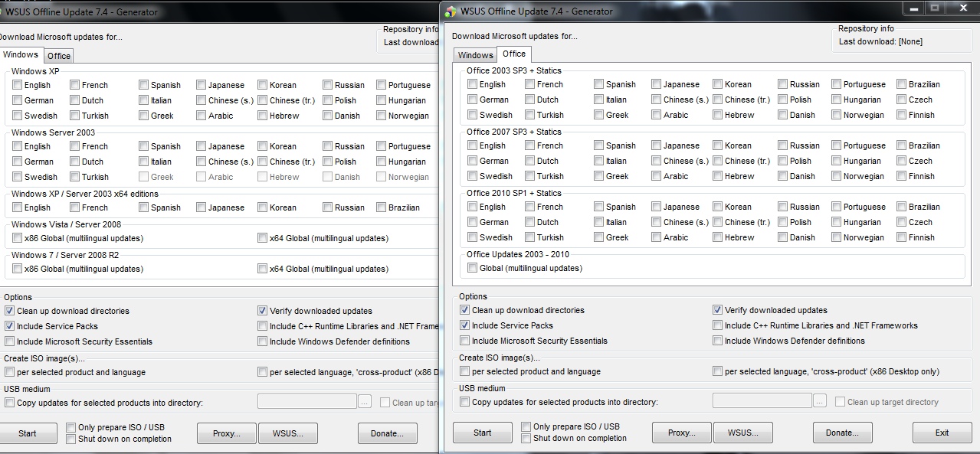Click USB directory field in left window
Screen dimensions: 980x454
307,401
